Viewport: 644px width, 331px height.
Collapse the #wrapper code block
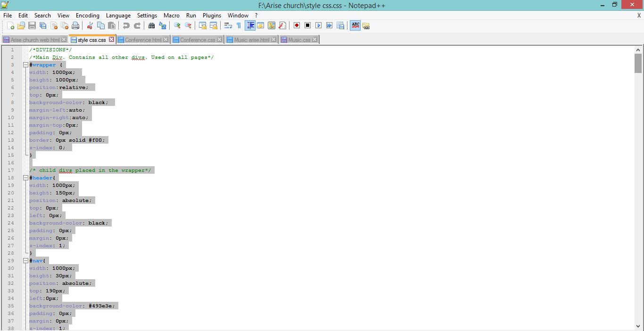pyautogui.click(x=25, y=65)
